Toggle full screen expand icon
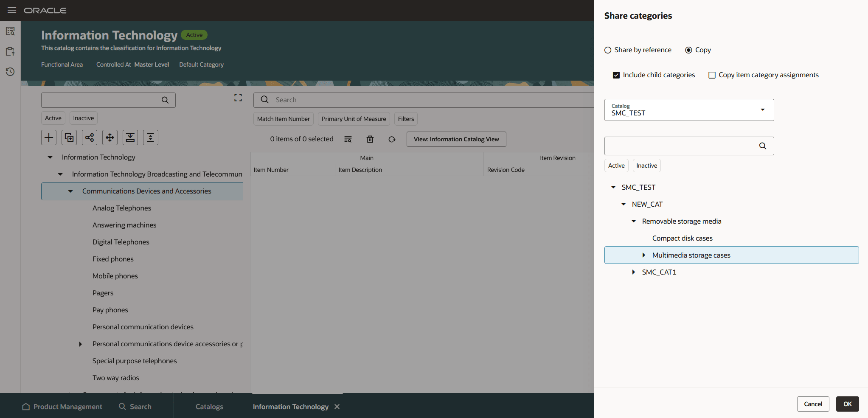 tap(238, 98)
